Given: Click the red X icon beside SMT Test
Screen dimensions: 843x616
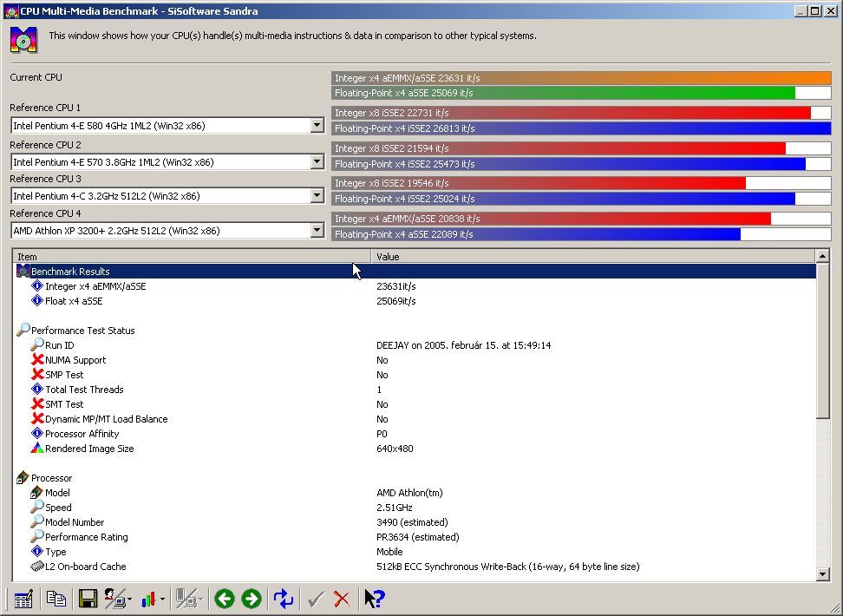Looking at the screenshot, I should (x=37, y=403).
